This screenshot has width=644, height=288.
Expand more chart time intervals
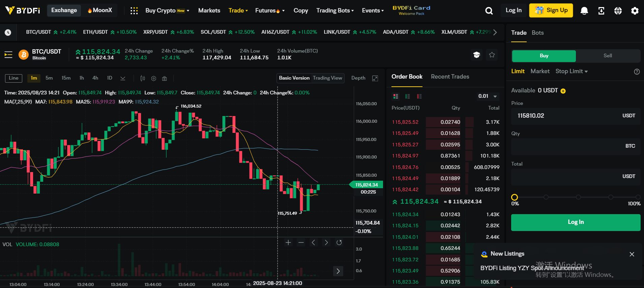coord(123,78)
